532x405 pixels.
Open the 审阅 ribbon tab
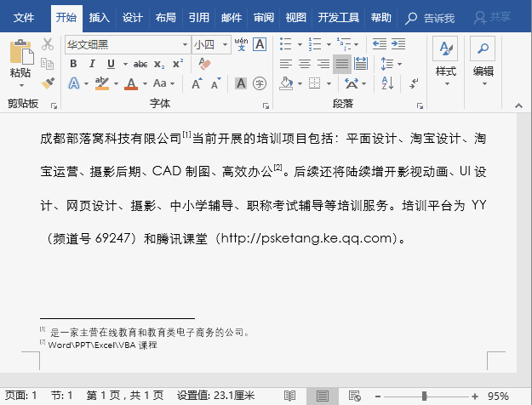[264, 17]
